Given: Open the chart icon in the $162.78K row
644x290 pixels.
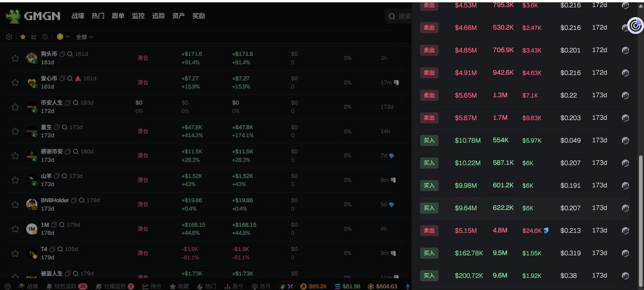Looking at the screenshot, I should pos(625,253).
